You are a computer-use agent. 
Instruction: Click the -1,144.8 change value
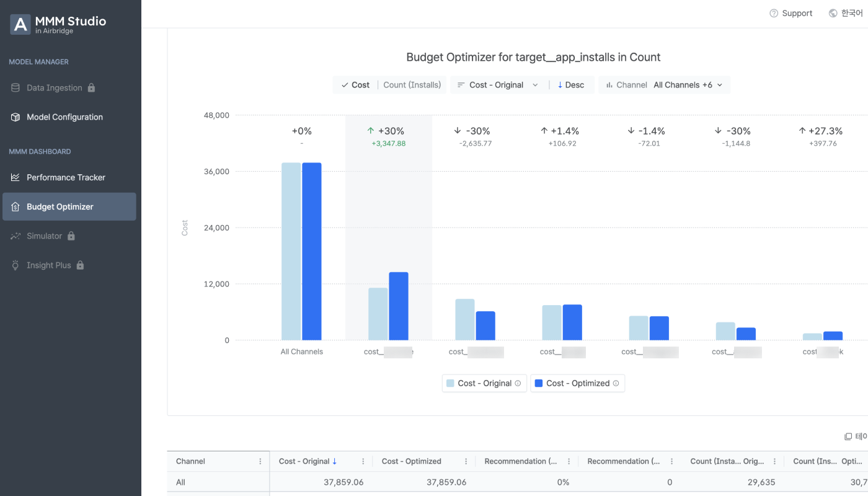coord(736,143)
